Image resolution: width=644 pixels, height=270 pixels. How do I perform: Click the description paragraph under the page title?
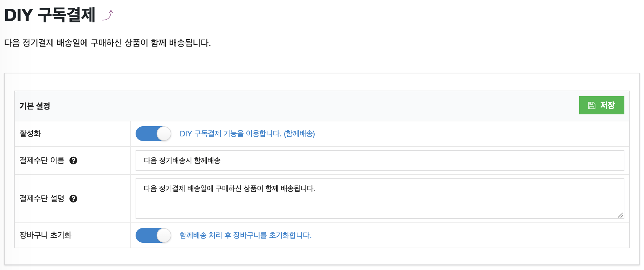[x=107, y=43]
